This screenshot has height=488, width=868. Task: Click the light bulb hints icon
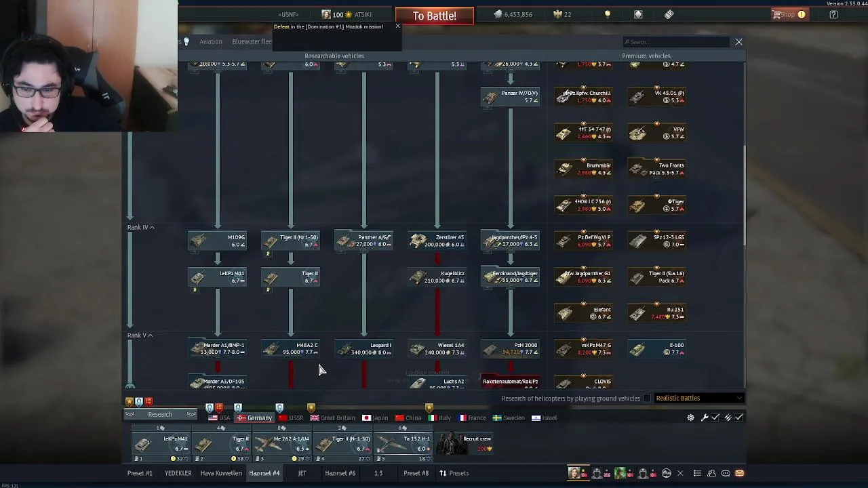608,14
